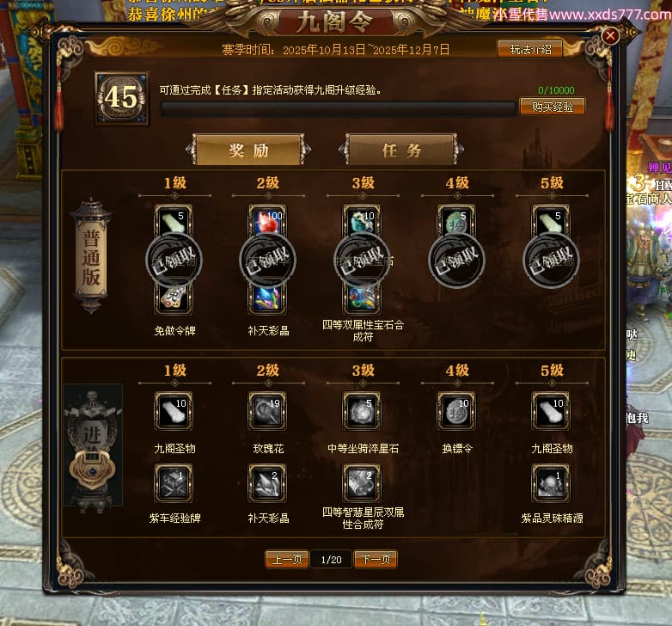Select the advanced level 4 换镖令 icon
The image size is (672, 626).
click(456, 411)
